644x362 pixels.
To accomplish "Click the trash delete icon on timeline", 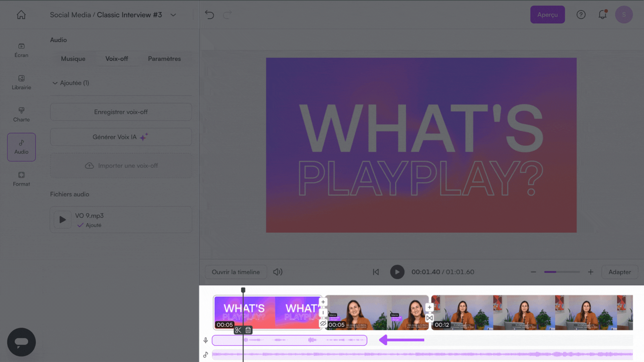I will click(248, 330).
